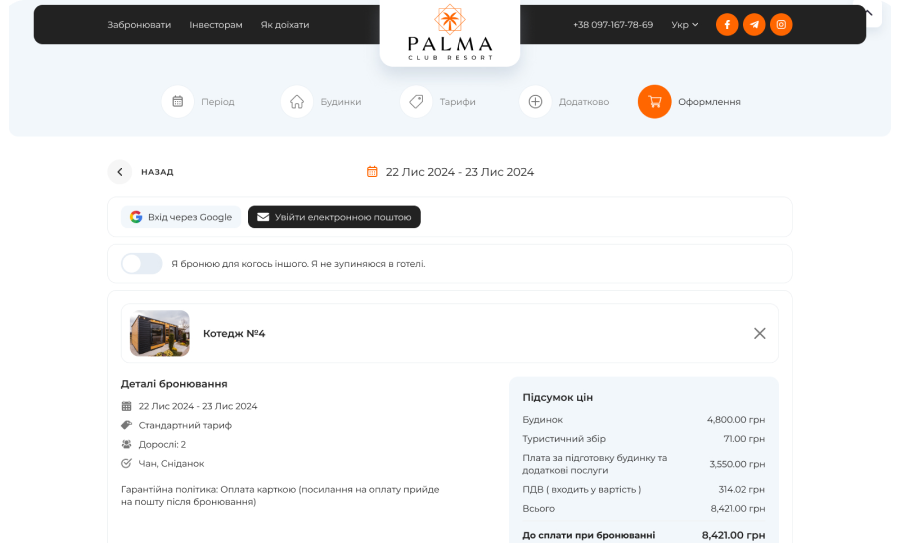Click the НАЗАД link text
Screen dimensions: 900x543
157,172
